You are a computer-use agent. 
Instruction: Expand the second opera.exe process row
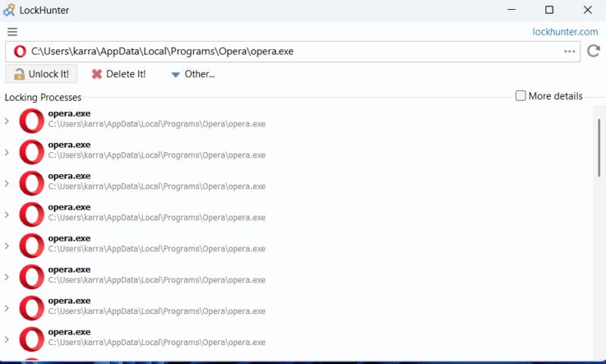7,152
